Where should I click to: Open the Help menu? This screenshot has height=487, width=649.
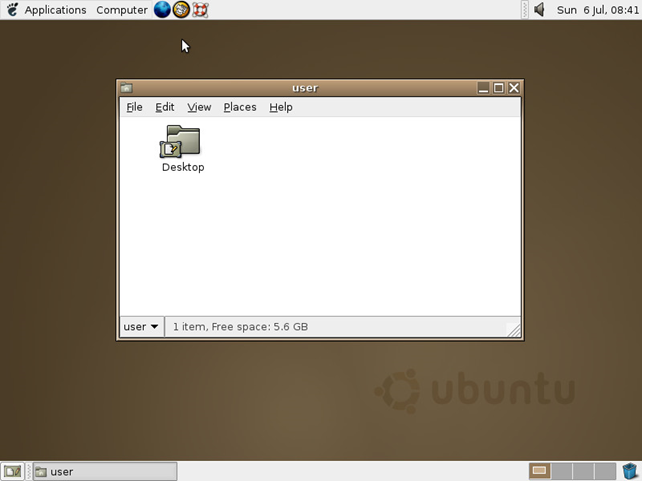(281, 107)
